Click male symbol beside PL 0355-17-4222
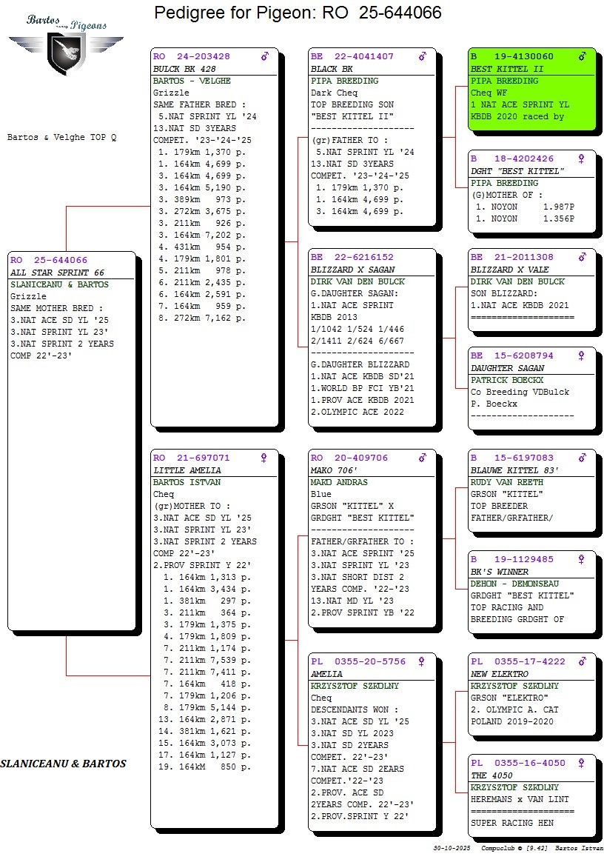This screenshot has height=868, width=604. [x=583, y=662]
